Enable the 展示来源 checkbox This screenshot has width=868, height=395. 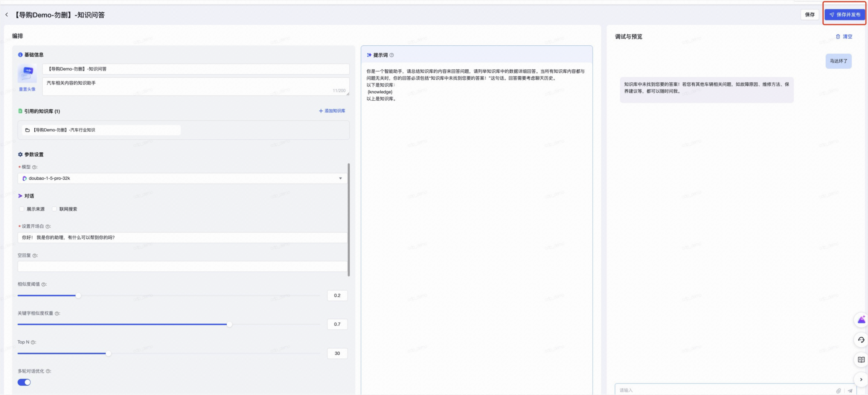22,209
